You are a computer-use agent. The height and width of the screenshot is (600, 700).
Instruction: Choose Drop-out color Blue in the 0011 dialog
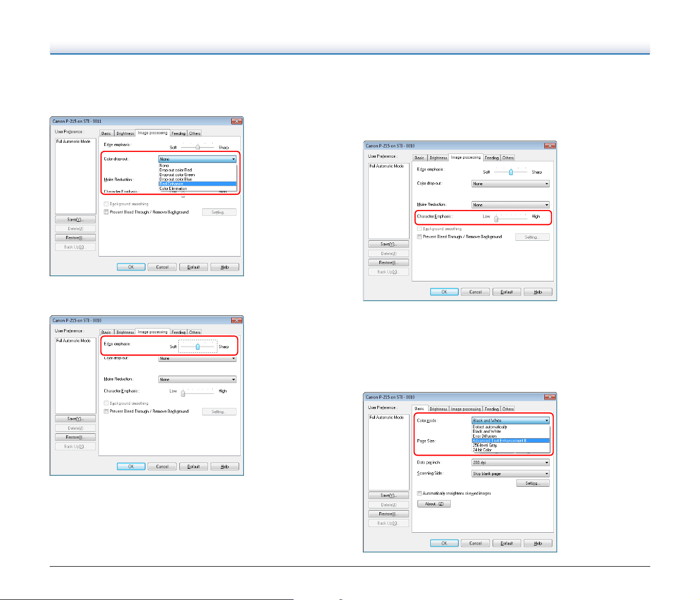pos(197,179)
